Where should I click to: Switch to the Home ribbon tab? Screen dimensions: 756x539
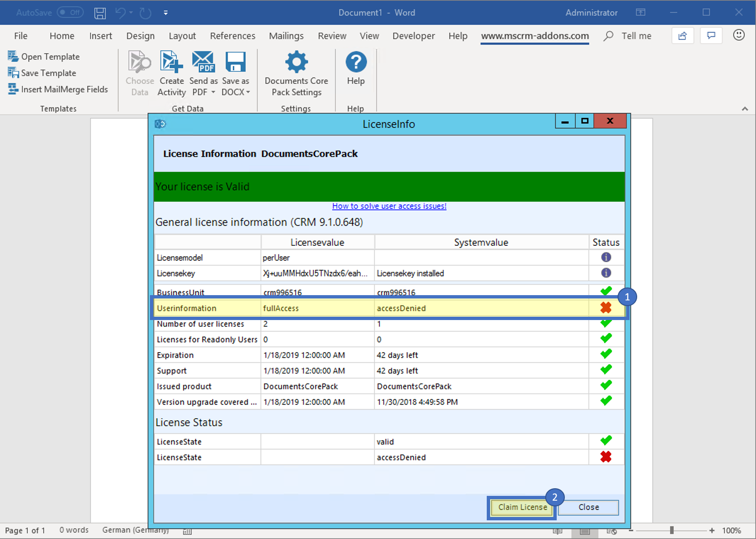pyautogui.click(x=62, y=36)
